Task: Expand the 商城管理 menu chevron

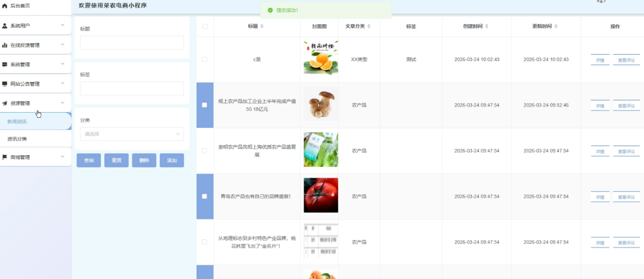Action: click(62, 157)
